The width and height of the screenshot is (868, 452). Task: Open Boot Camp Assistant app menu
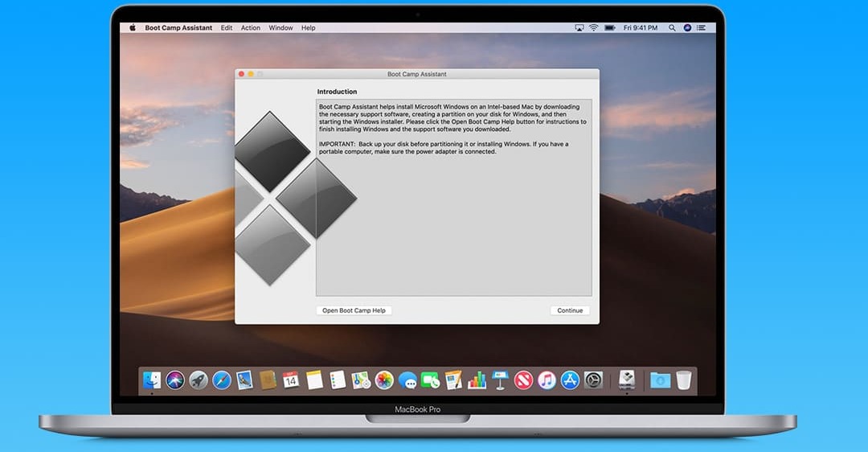click(178, 27)
